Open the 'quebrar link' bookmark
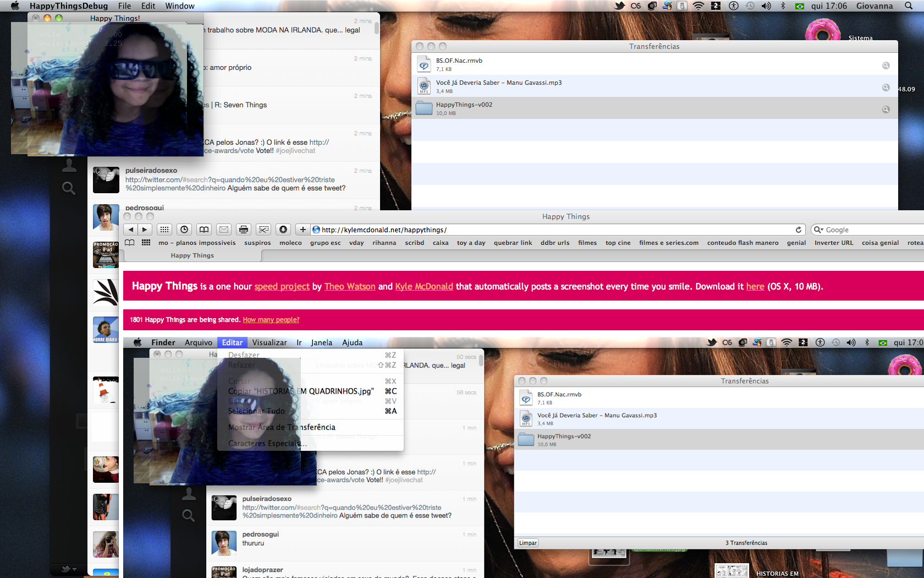Image resolution: width=924 pixels, height=578 pixels. tap(513, 243)
